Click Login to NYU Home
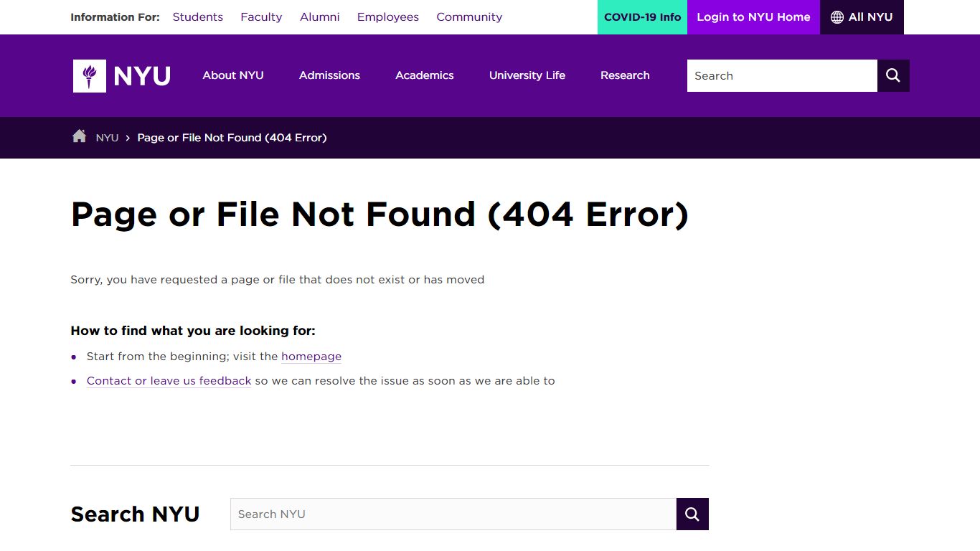 [753, 17]
